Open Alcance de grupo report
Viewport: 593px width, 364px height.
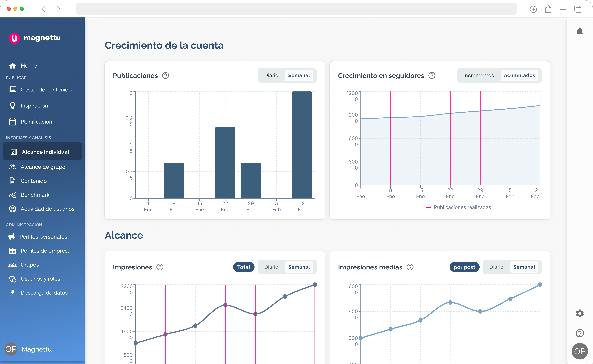(43, 167)
